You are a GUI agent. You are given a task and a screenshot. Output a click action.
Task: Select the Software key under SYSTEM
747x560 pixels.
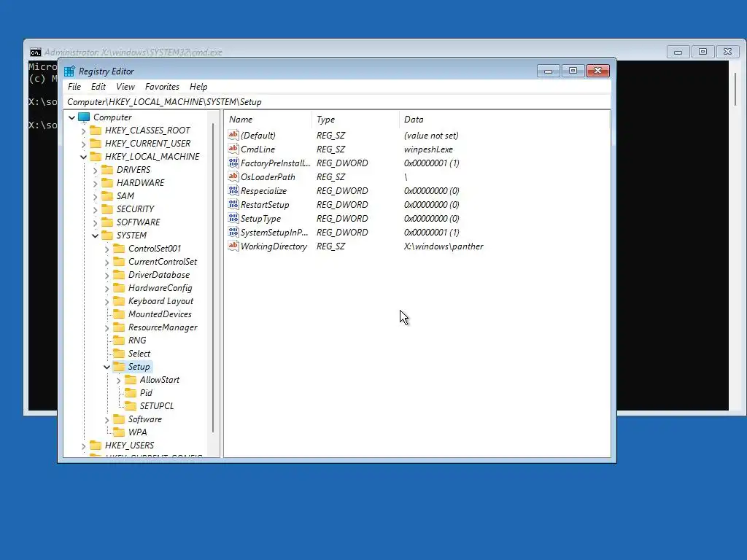coord(145,419)
